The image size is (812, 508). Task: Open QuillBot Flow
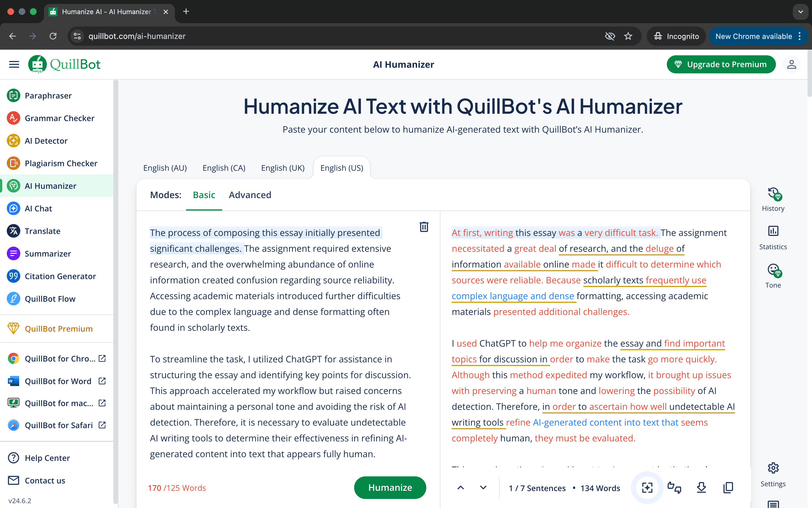pos(57,299)
